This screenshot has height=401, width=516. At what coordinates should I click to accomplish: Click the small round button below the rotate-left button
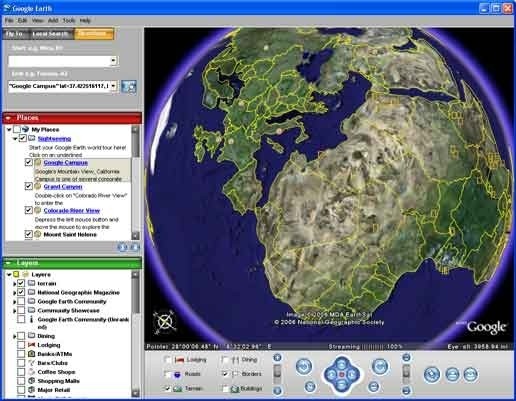click(310, 386)
